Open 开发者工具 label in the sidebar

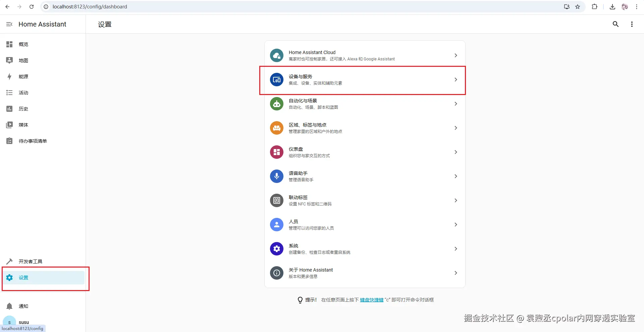[x=31, y=262]
